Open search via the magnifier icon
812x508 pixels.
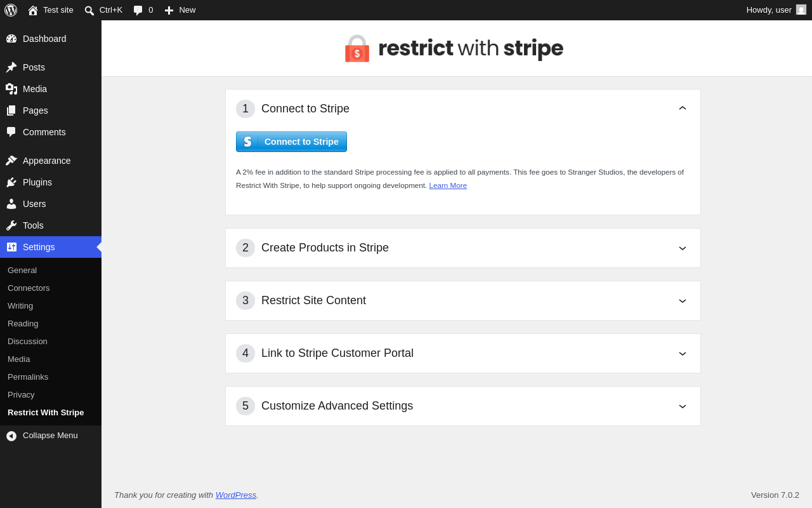[89, 10]
